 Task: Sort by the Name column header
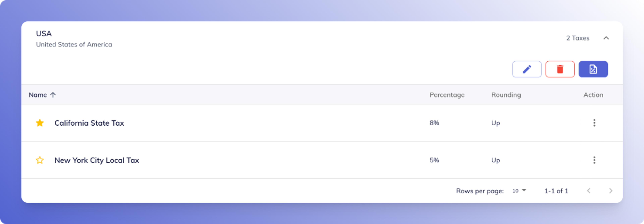[38, 95]
